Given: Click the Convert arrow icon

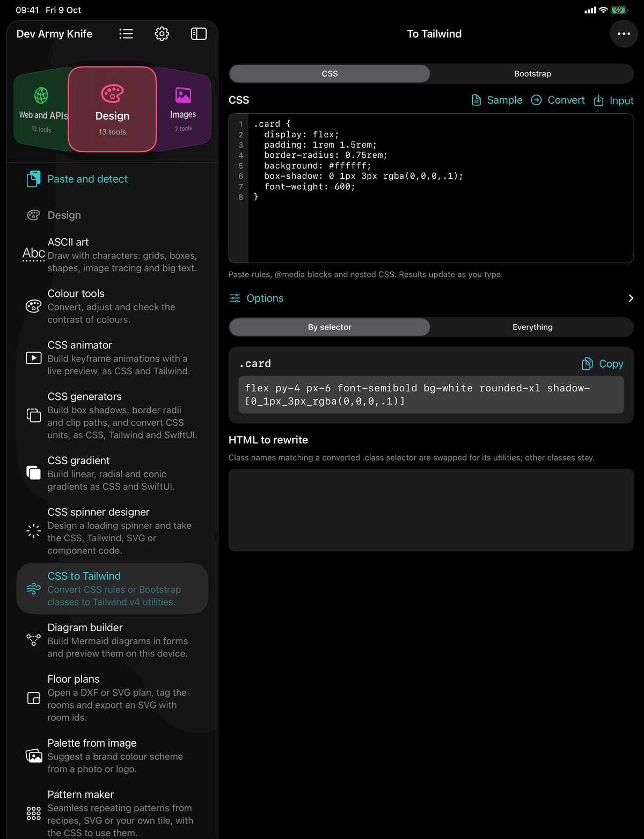Looking at the screenshot, I should click(x=536, y=100).
